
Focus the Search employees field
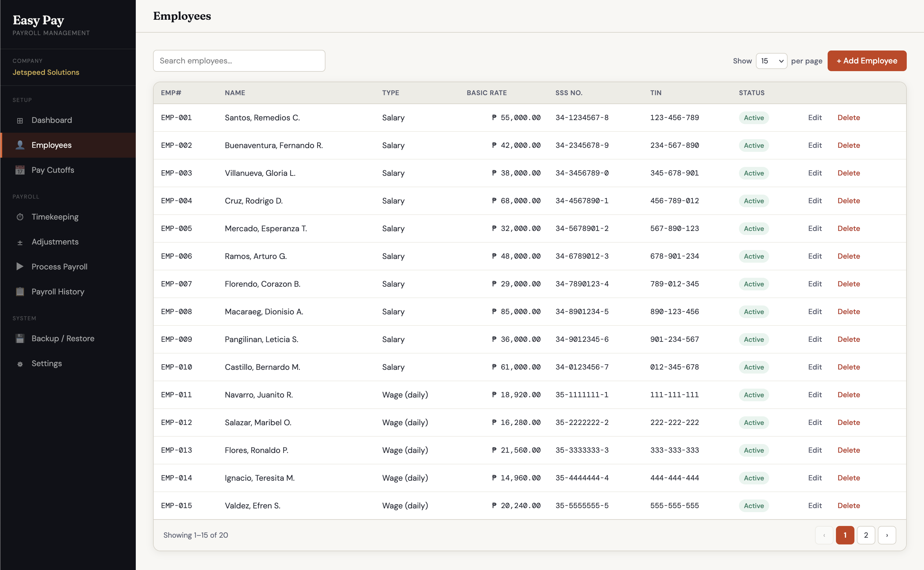coord(239,61)
